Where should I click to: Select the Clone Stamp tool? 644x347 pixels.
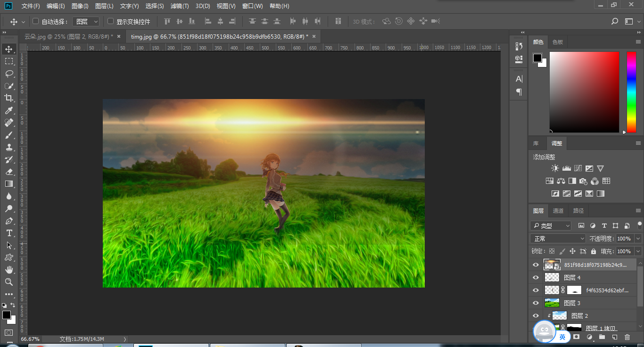click(x=9, y=147)
